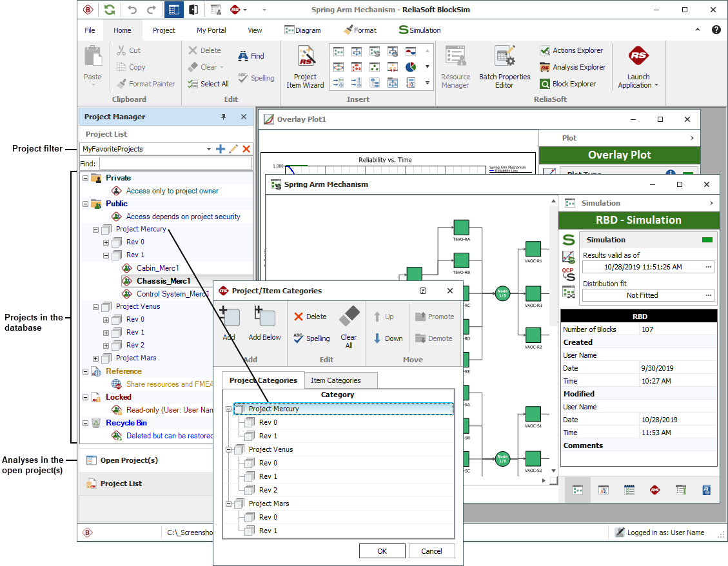Click the Find input field

[174, 164]
